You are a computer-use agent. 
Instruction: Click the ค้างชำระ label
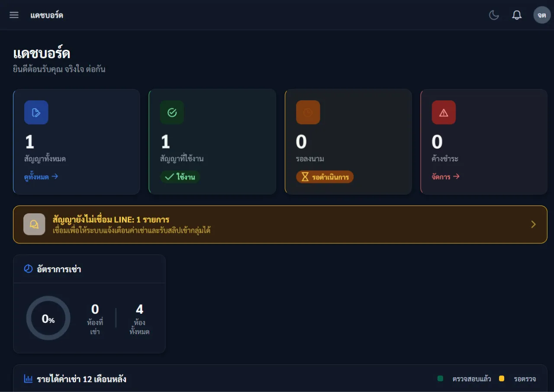pos(445,159)
